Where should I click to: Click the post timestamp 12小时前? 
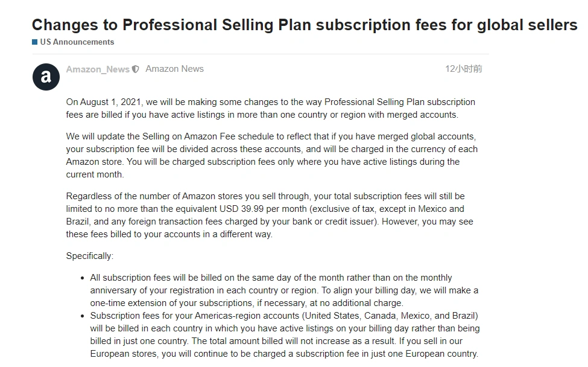pyautogui.click(x=464, y=69)
